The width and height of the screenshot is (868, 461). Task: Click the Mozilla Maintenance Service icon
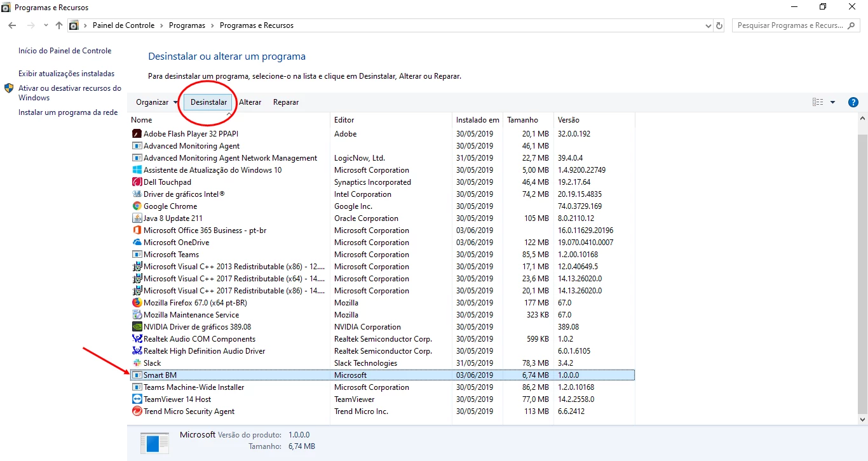pyautogui.click(x=137, y=315)
